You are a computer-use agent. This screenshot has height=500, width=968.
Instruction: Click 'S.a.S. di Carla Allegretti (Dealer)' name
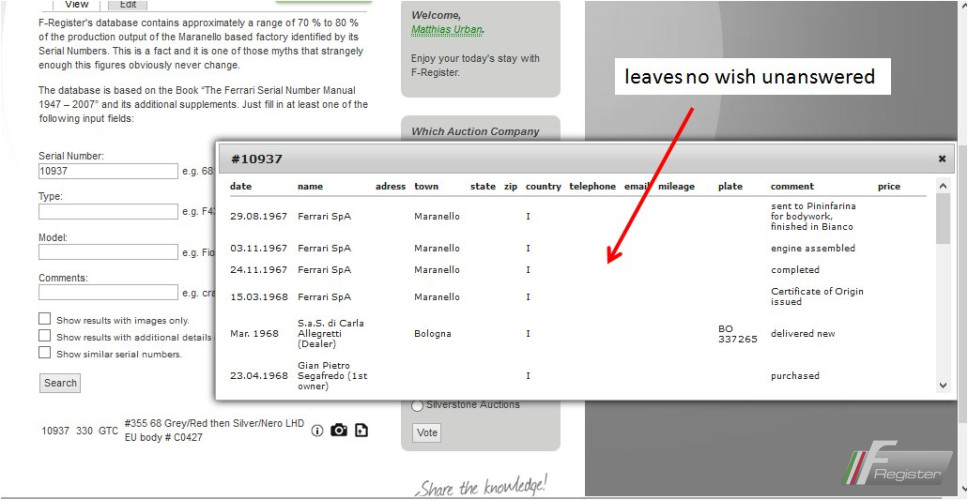click(x=331, y=334)
